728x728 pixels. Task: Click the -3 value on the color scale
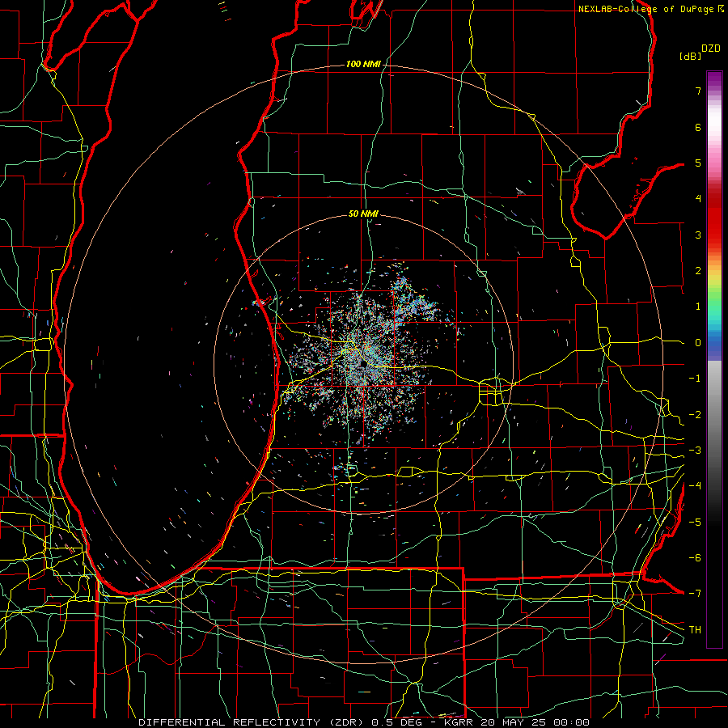coord(695,451)
